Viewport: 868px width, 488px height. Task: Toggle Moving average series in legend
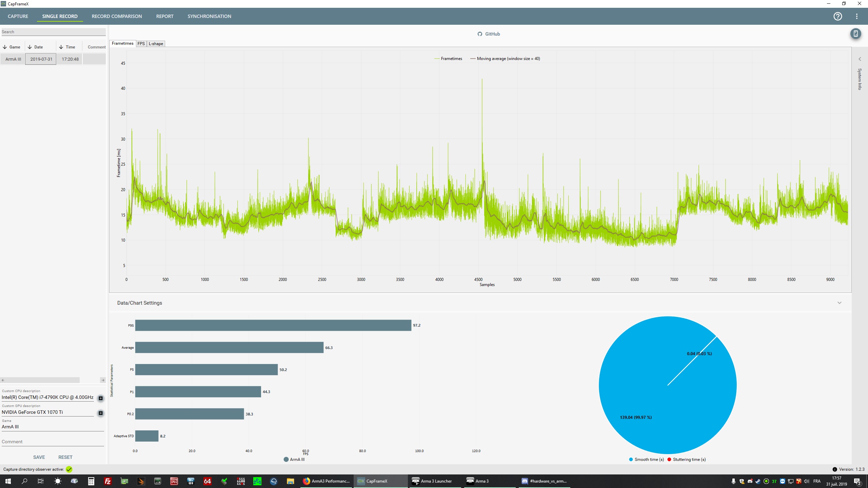point(505,59)
